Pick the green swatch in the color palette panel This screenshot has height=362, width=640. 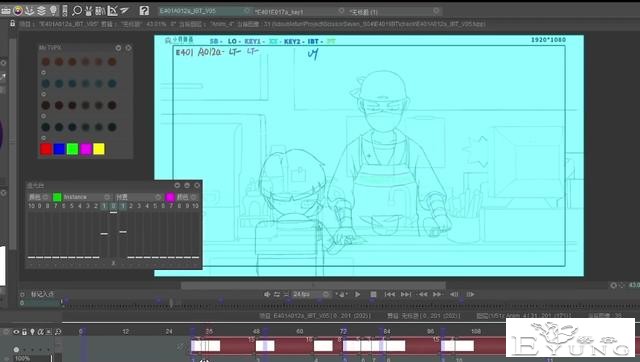click(x=72, y=149)
